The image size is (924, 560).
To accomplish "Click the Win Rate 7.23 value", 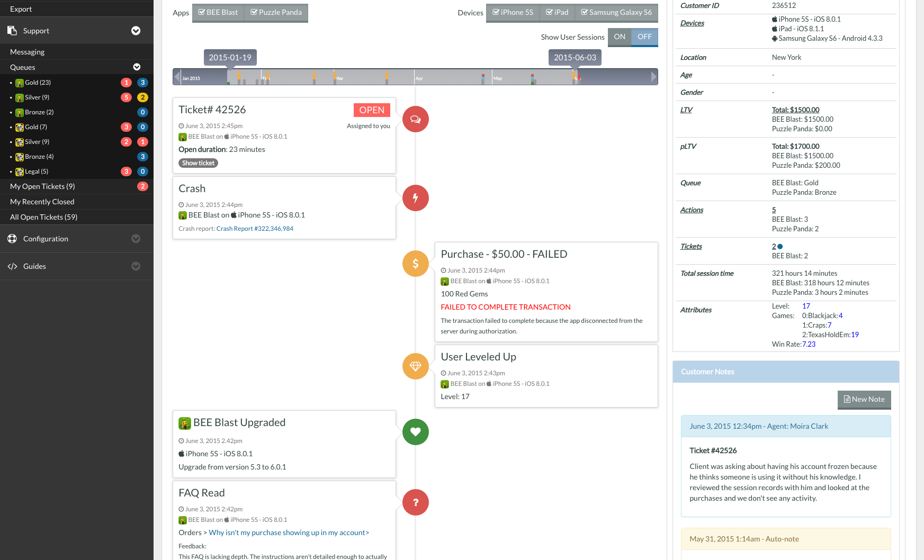I will (x=809, y=344).
